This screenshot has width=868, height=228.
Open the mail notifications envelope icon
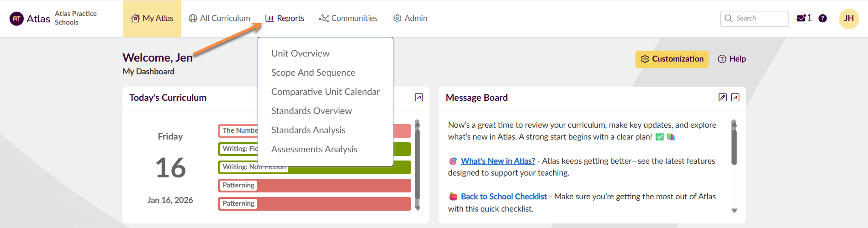(800, 18)
